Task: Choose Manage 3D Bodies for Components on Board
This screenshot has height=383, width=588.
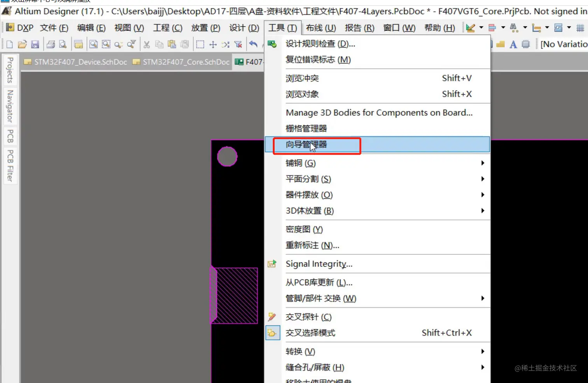Action: (377, 113)
